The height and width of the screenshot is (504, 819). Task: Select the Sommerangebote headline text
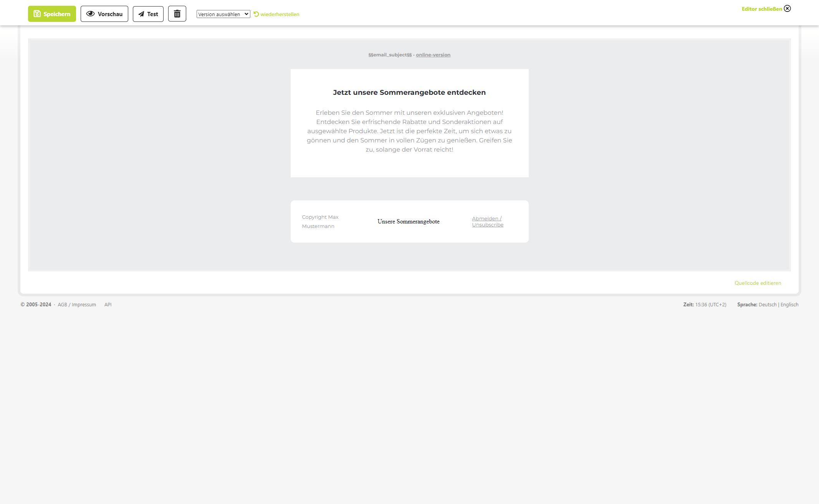409,93
